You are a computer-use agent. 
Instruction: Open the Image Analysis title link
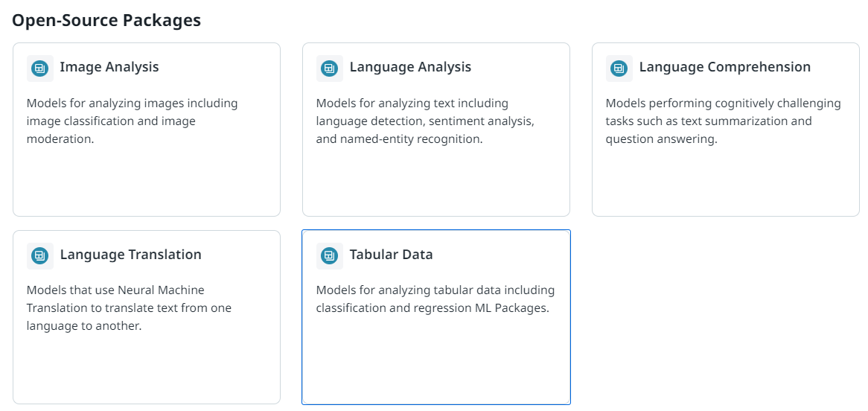coord(109,67)
